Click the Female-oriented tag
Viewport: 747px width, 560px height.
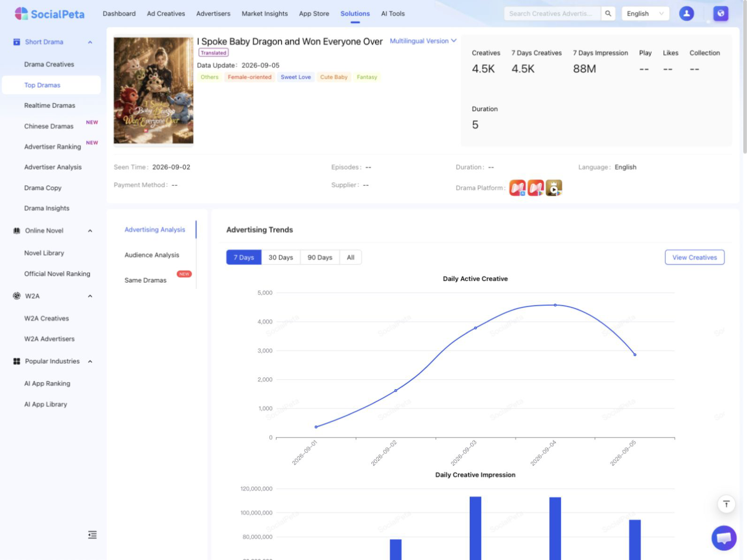(249, 77)
